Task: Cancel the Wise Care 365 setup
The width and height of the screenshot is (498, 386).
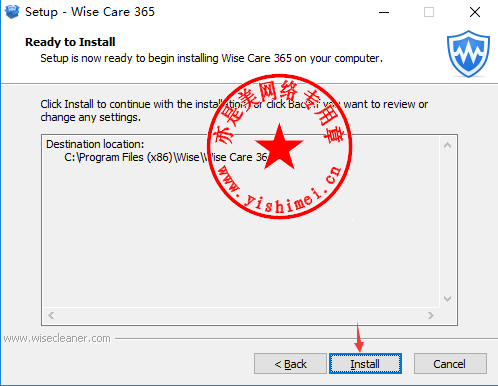Action: point(450,364)
